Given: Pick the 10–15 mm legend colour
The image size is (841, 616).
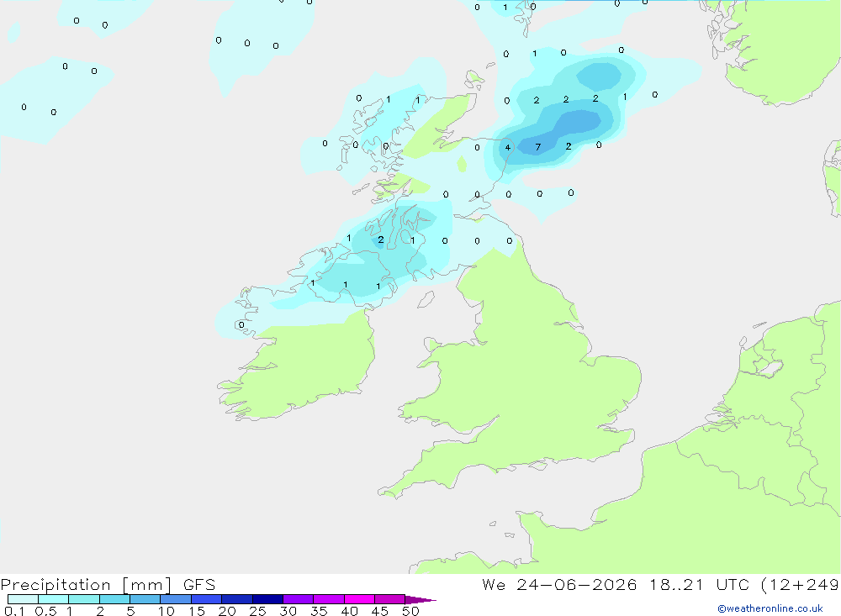Looking at the screenshot, I should coord(176,599).
